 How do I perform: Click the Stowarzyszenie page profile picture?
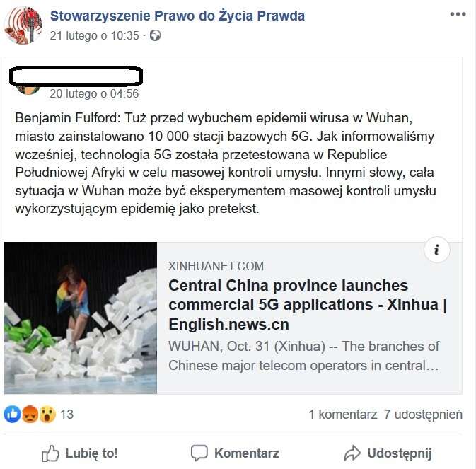pyautogui.click(x=23, y=25)
